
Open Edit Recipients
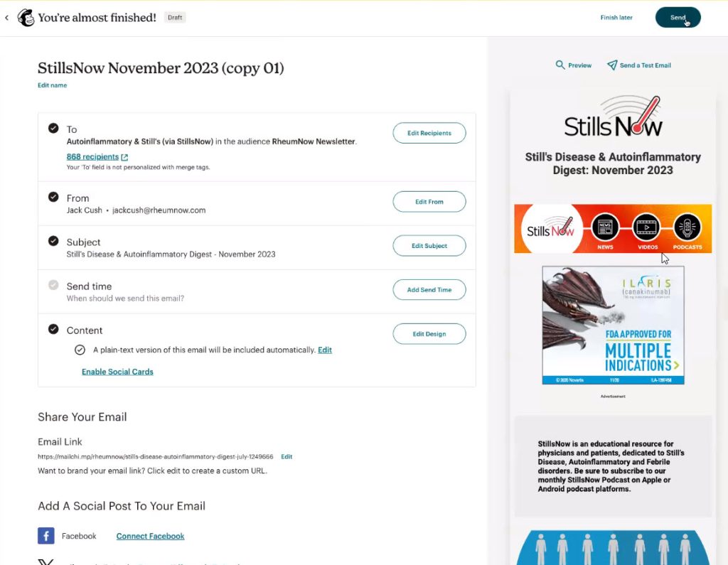pyautogui.click(x=429, y=133)
